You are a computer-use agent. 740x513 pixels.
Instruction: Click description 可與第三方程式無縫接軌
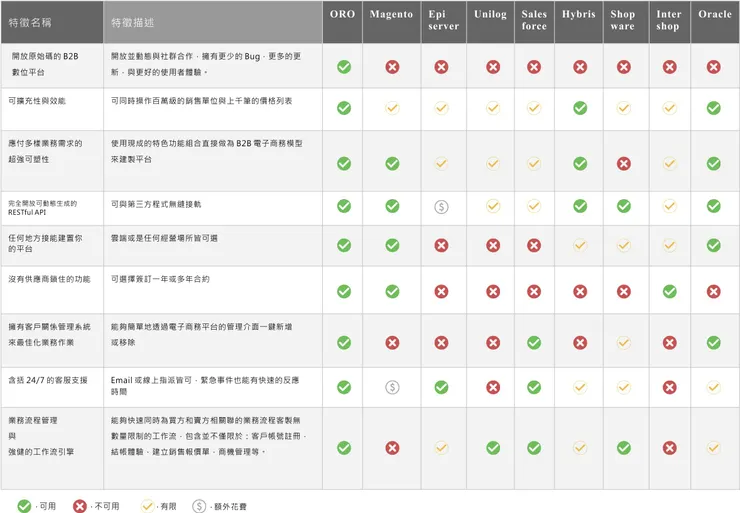156,204
